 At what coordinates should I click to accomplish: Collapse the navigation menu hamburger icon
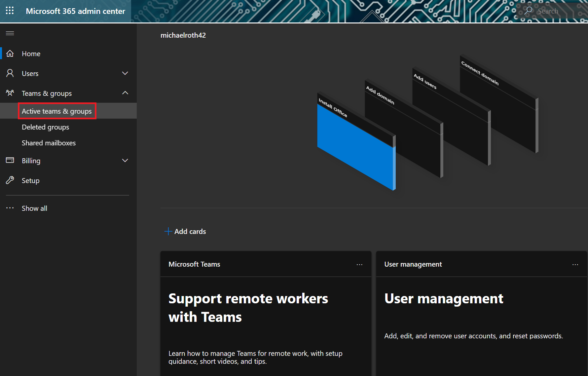point(10,33)
